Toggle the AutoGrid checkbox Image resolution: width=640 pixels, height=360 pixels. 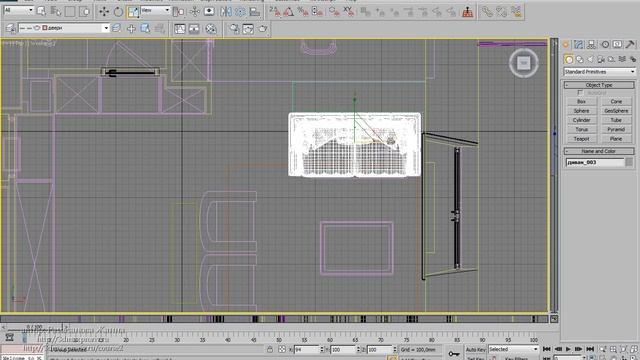coord(580,93)
